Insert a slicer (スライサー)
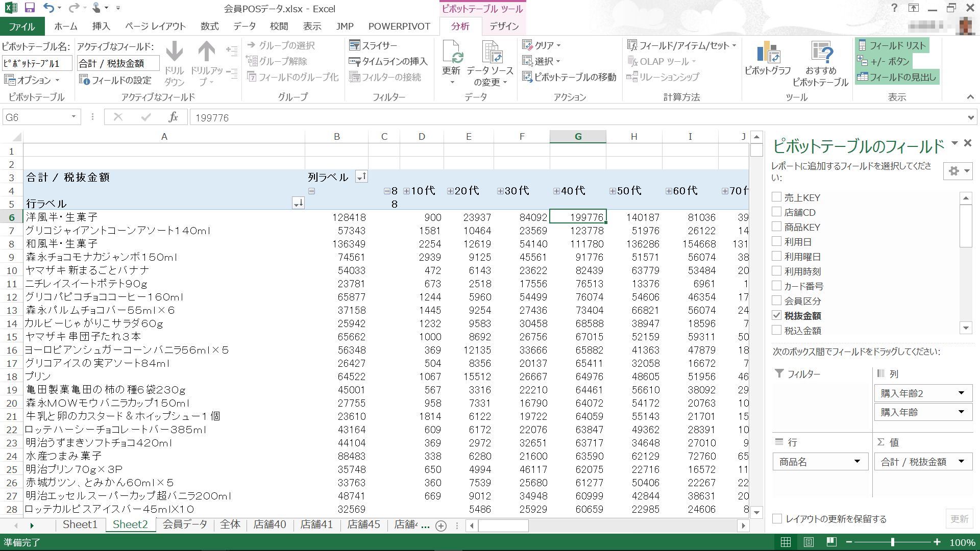Screen dimensions: 980x551 [x=373, y=45]
